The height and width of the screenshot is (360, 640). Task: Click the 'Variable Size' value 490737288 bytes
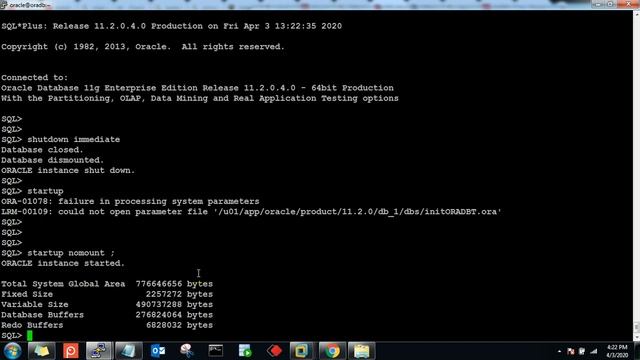point(174,304)
